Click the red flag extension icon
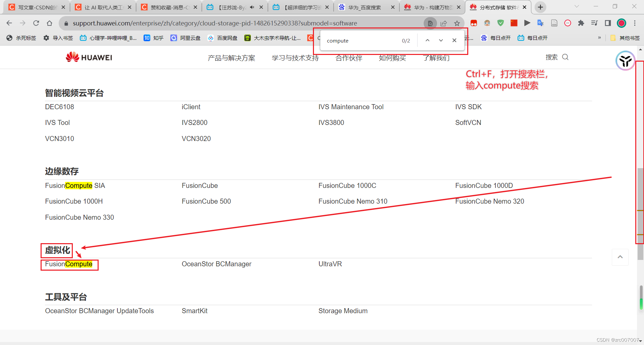The height and width of the screenshot is (345, 644). [x=514, y=23]
